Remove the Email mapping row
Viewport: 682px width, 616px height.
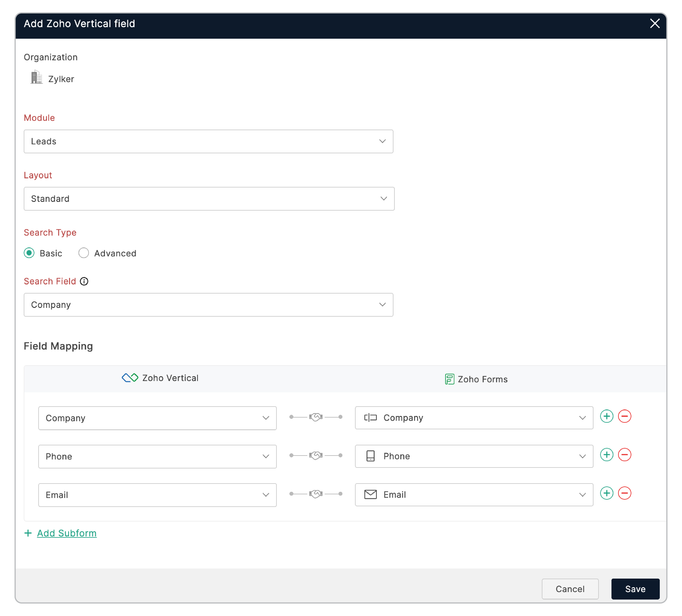click(x=625, y=493)
